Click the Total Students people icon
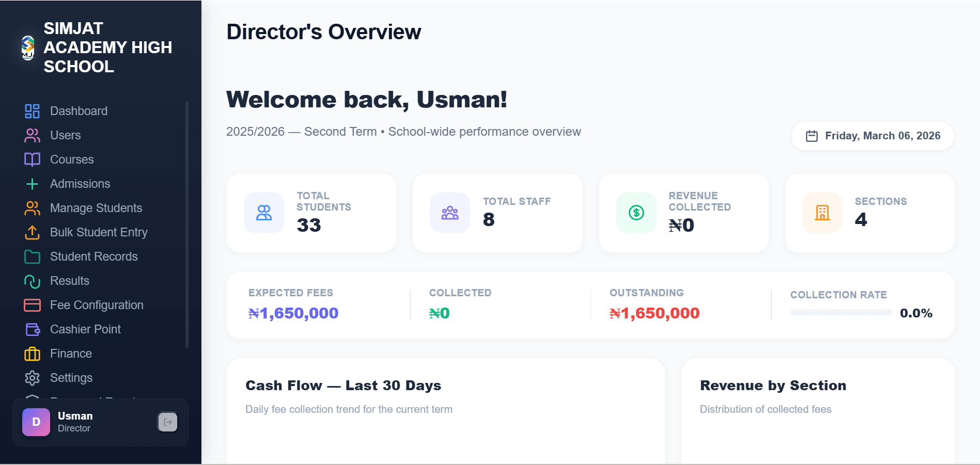The width and height of the screenshot is (980, 465). (x=264, y=212)
